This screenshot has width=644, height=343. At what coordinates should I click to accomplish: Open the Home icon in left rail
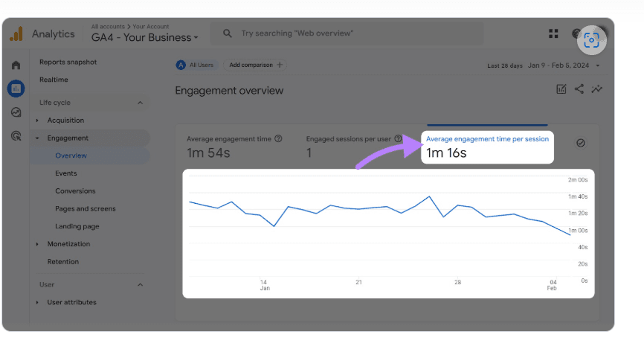click(x=16, y=65)
